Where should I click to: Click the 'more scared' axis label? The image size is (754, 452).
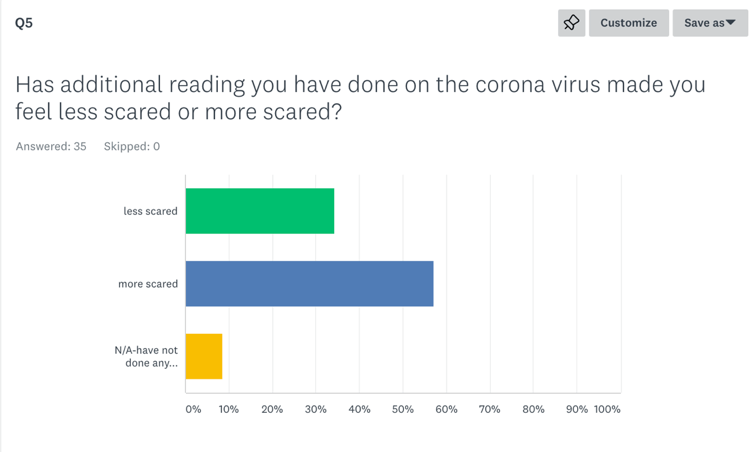coord(148,284)
